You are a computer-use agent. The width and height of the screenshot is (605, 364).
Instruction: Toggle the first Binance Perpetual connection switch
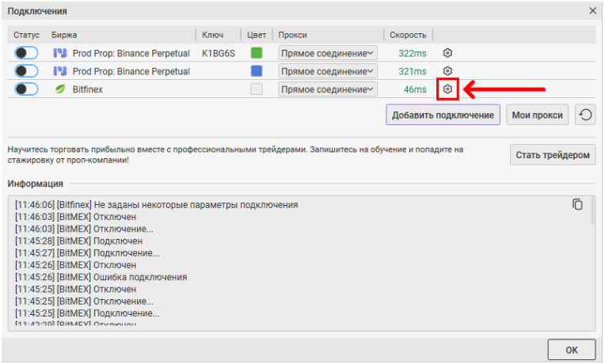[26, 53]
